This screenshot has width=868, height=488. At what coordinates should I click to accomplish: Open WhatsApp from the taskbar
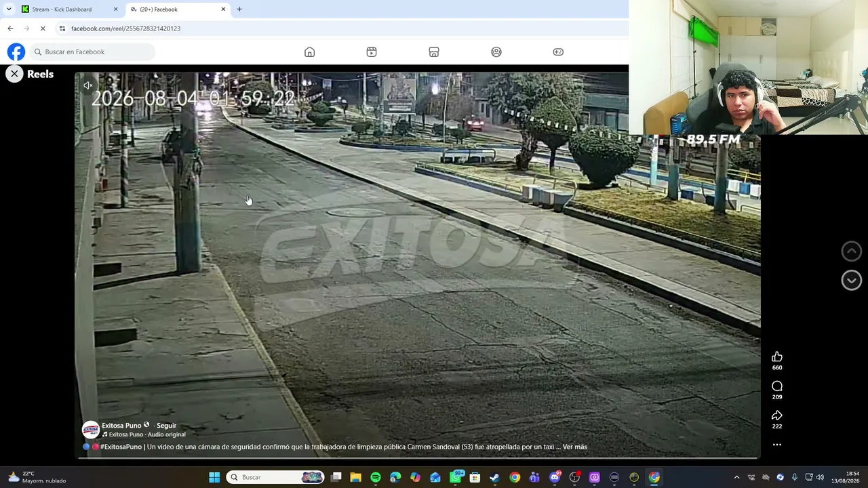pyautogui.click(x=456, y=477)
